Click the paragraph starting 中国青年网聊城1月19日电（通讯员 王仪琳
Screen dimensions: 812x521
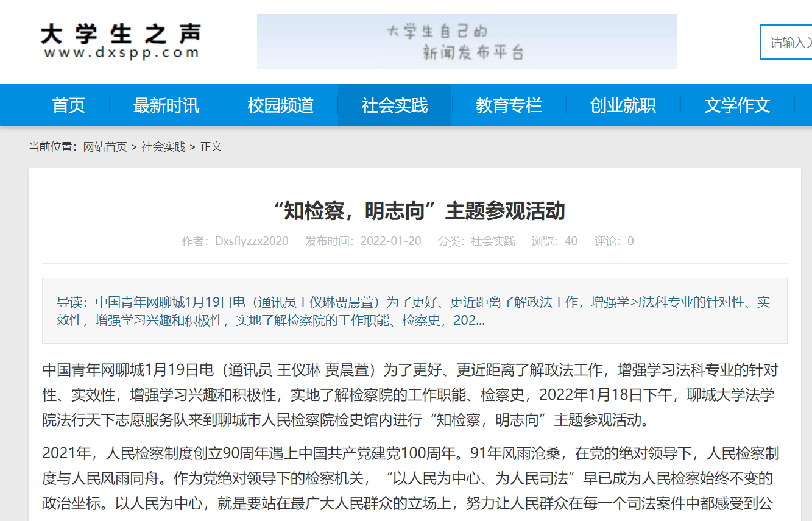point(411,395)
